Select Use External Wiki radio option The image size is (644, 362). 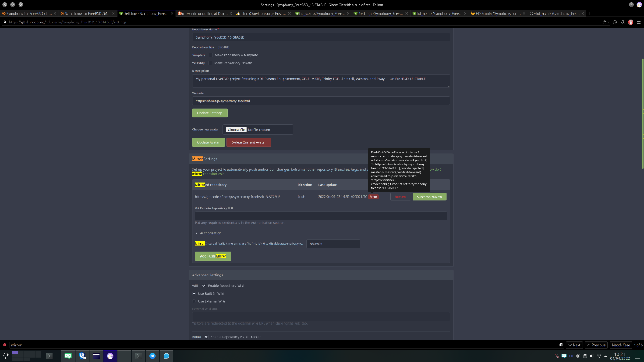194,301
